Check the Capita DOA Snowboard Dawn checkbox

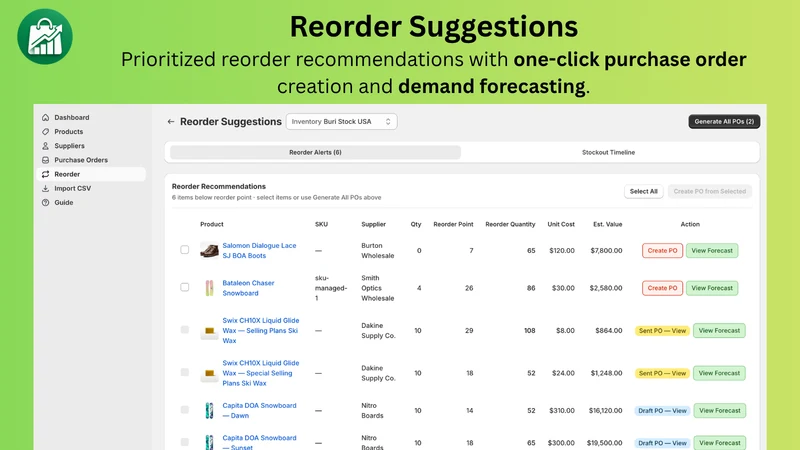pos(185,410)
